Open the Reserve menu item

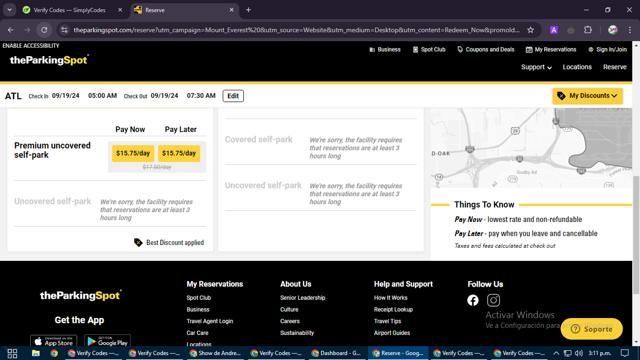coord(615,67)
